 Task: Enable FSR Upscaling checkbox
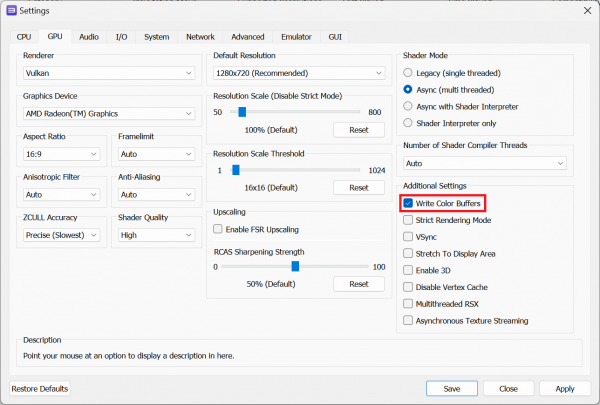[x=219, y=229]
